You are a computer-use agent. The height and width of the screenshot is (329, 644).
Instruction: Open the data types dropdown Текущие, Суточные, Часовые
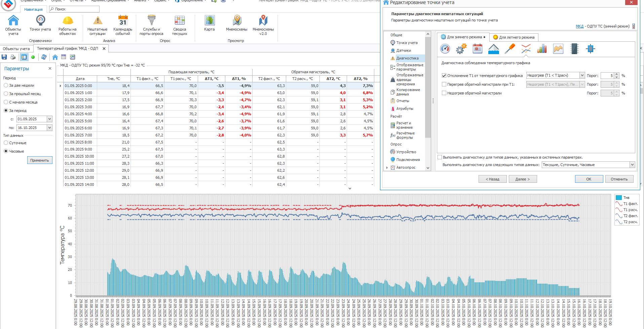point(632,165)
